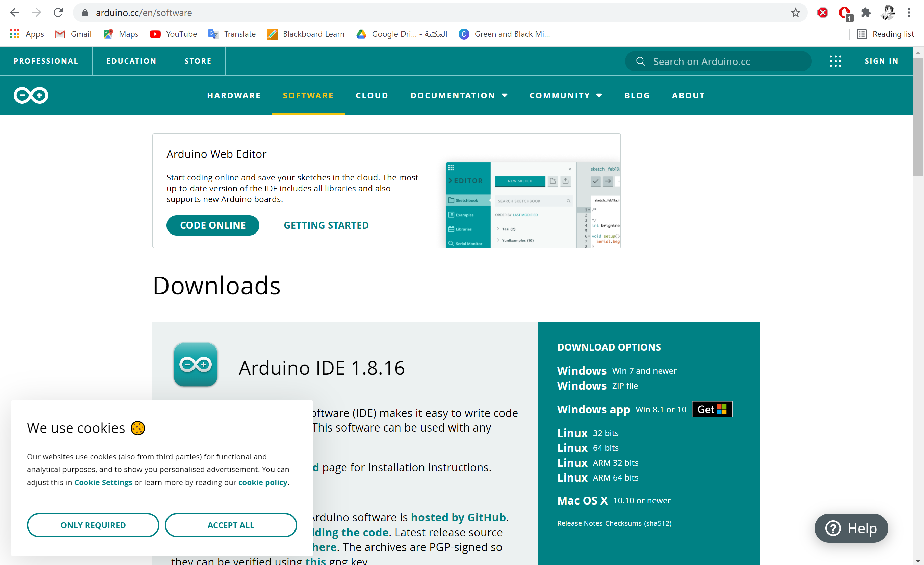Open the Arduino apps grid icon
This screenshot has height=565, width=924.
pyautogui.click(x=835, y=61)
